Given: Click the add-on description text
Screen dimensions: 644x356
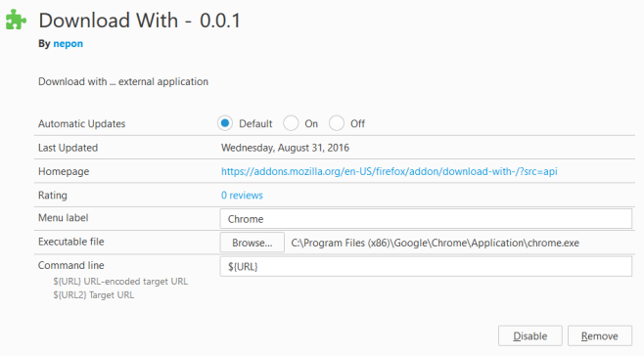Looking at the screenshot, I should point(123,81).
